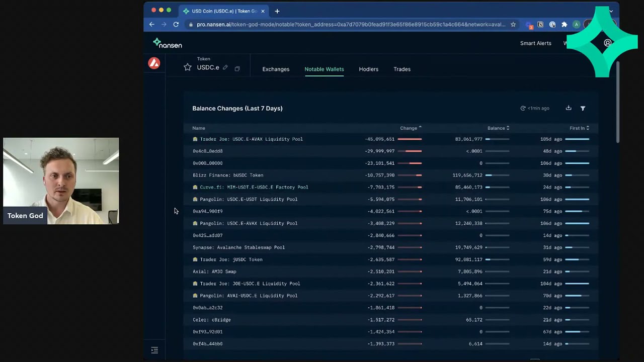This screenshot has height=362, width=644.
Task: Click the red Avalanche network icon
Action: (154, 63)
